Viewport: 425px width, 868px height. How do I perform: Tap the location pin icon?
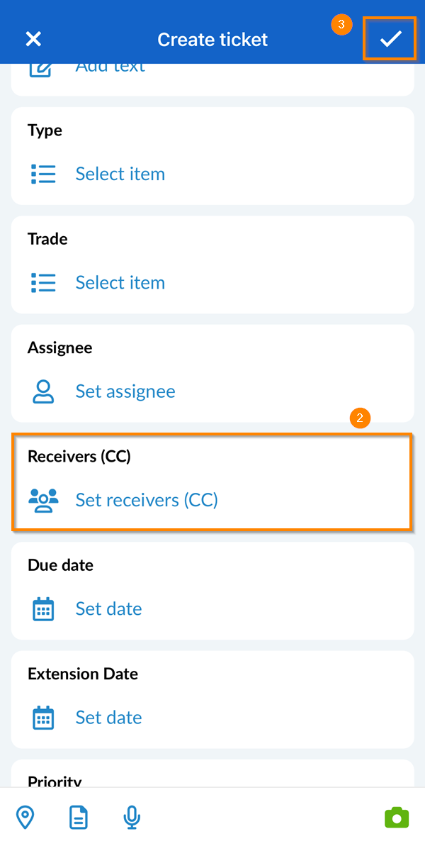(25, 818)
